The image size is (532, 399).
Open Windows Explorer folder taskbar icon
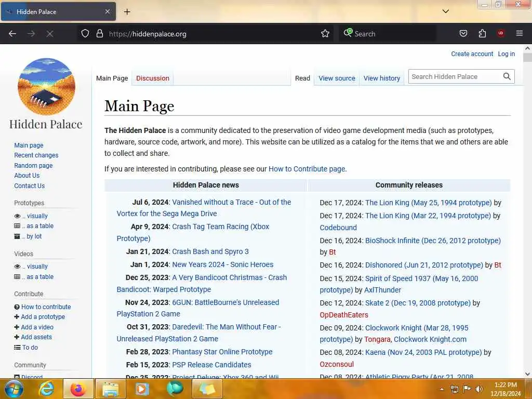click(111, 389)
